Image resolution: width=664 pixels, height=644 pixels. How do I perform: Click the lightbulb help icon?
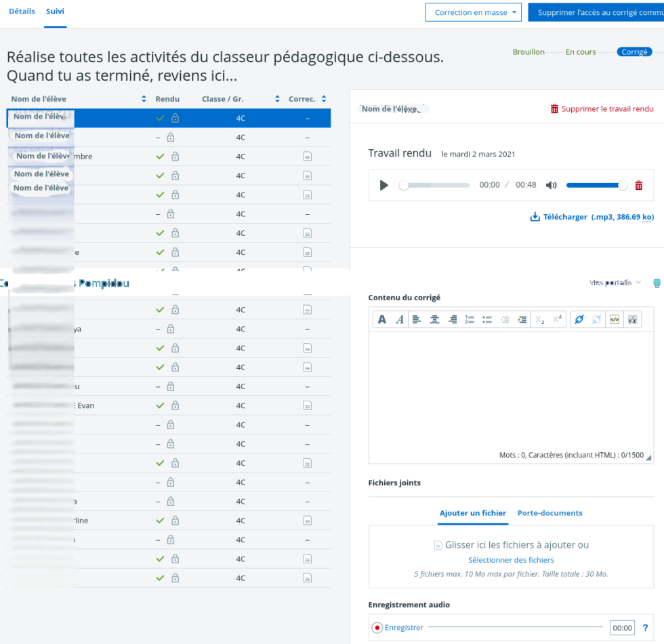point(656,283)
